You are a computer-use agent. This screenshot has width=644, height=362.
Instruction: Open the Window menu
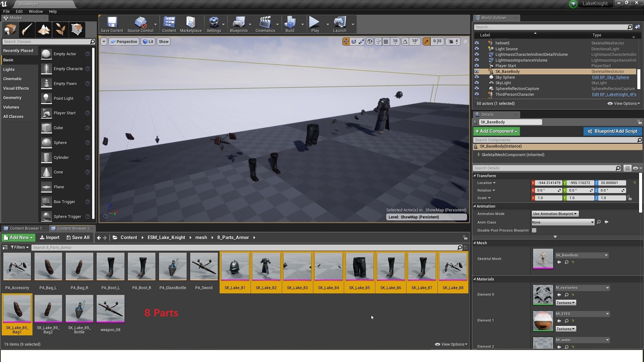(x=36, y=11)
